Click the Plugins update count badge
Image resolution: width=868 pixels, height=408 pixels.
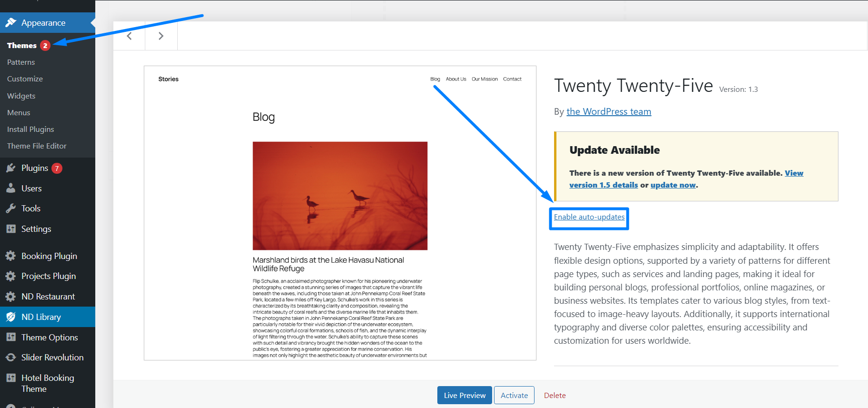[x=57, y=168]
